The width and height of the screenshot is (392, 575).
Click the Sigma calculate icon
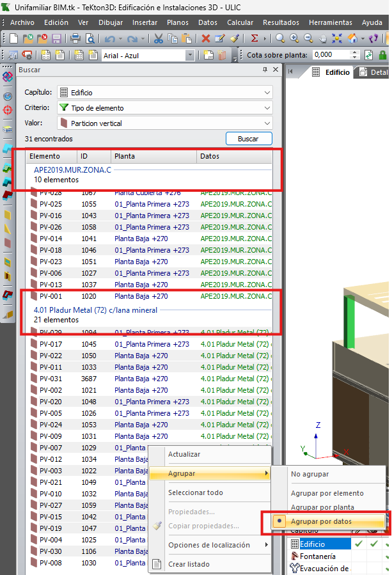point(254,38)
